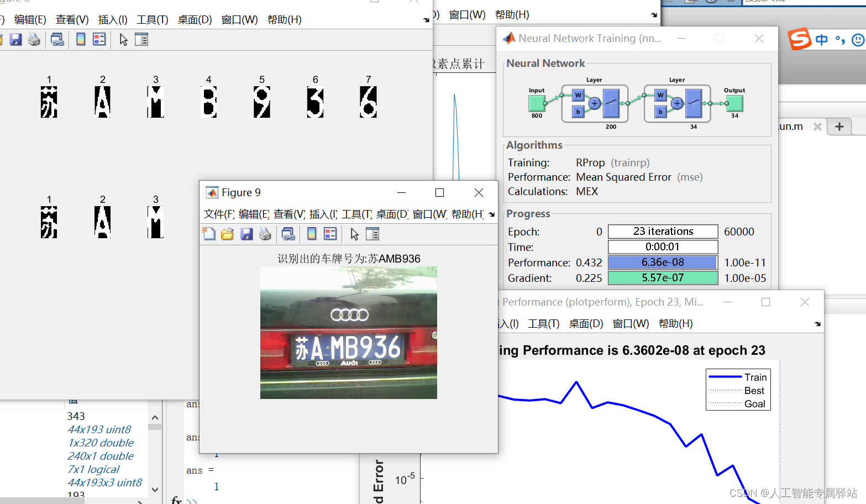
Task: Click the Epoch progress bar showing 23 iterations
Action: pos(663,232)
